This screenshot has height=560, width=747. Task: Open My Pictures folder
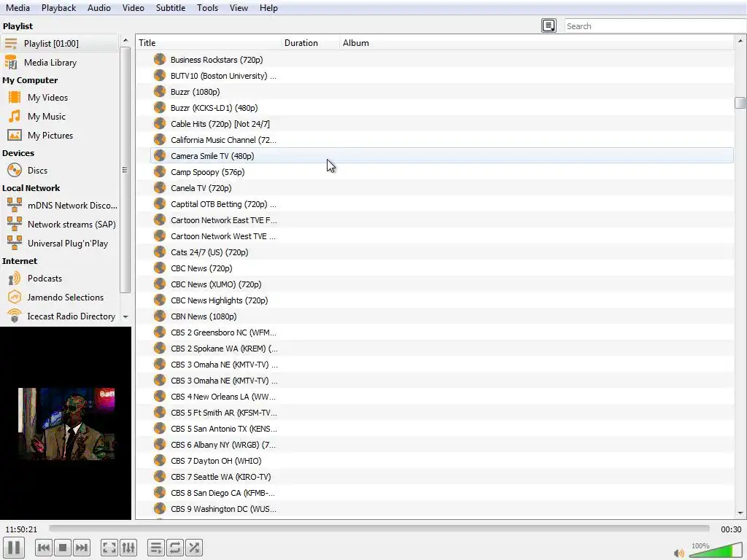[x=59, y=136]
